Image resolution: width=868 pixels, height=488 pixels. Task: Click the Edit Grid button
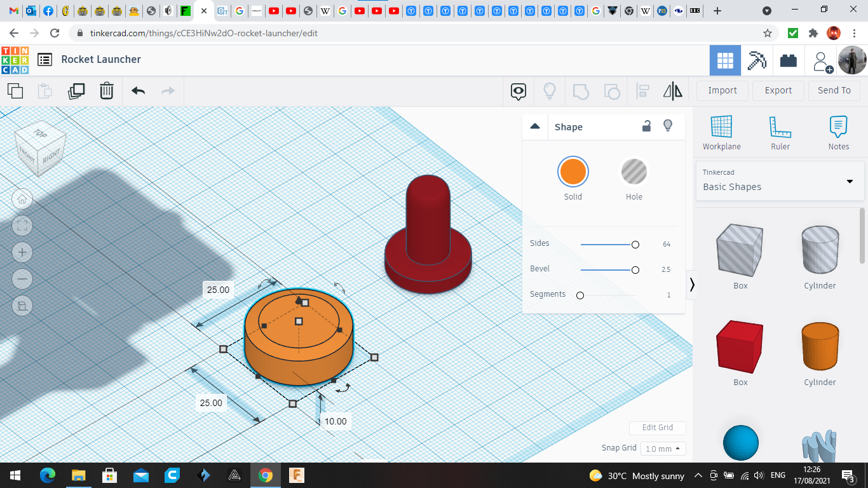tap(658, 428)
